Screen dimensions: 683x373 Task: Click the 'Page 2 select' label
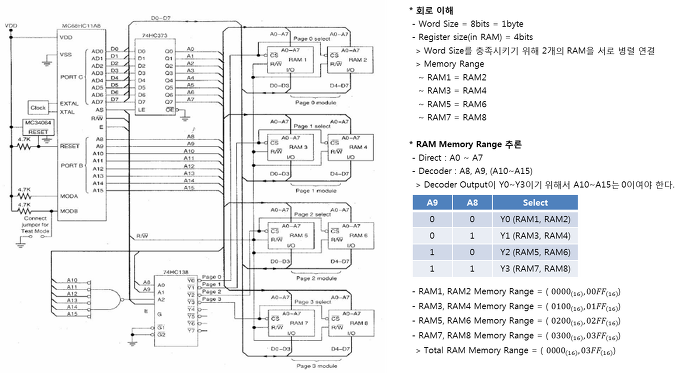click(x=312, y=214)
